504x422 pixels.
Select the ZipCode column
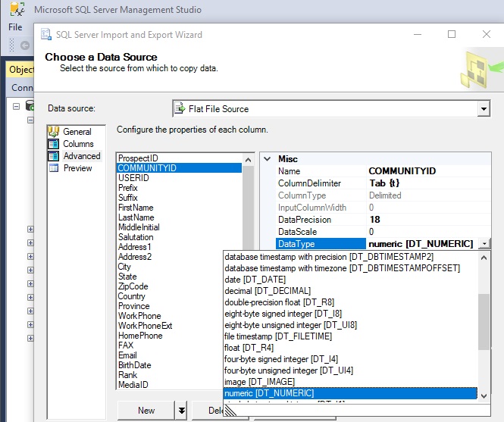tap(133, 286)
